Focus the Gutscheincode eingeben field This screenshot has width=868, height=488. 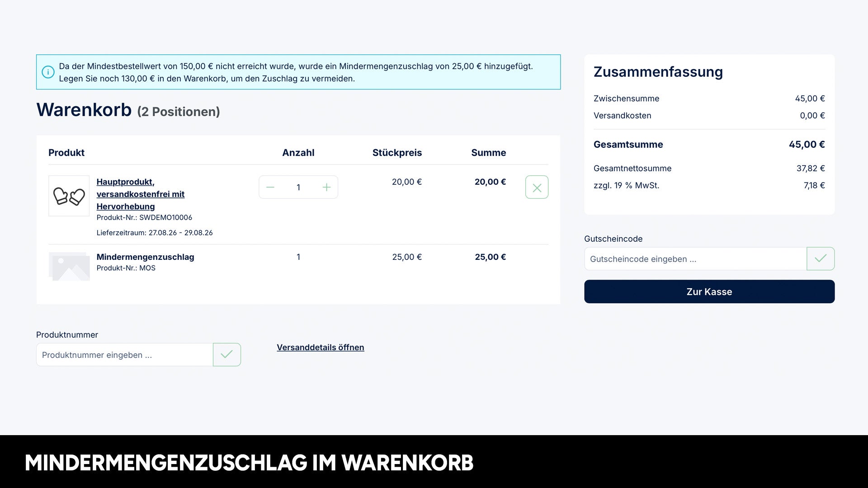pos(695,258)
